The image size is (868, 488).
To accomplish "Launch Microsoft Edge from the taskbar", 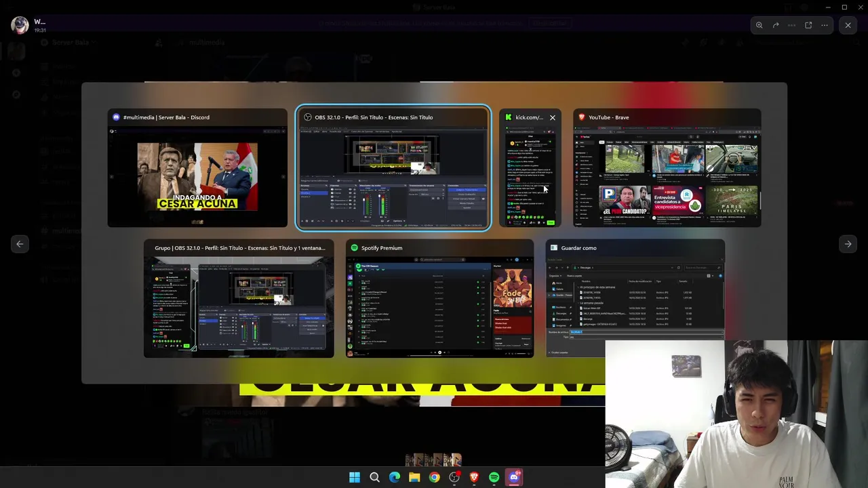I will (395, 477).
